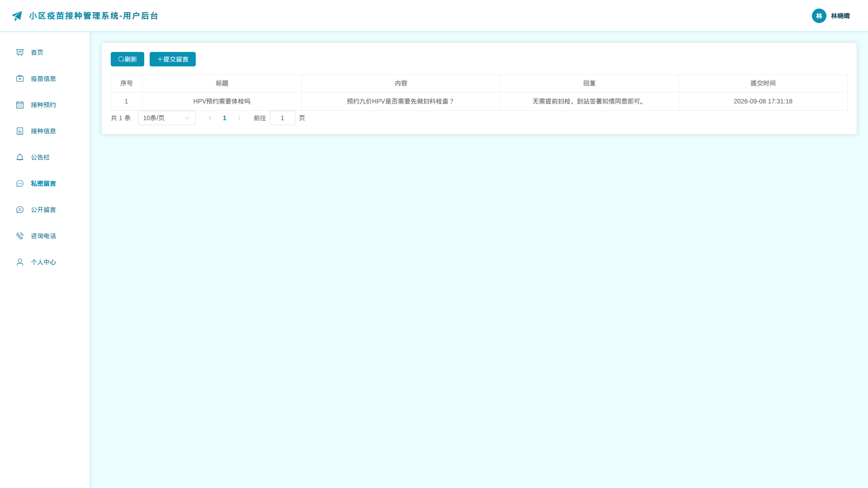
Task: Open the 接种信息 menu item
Action: coord(45,131)
